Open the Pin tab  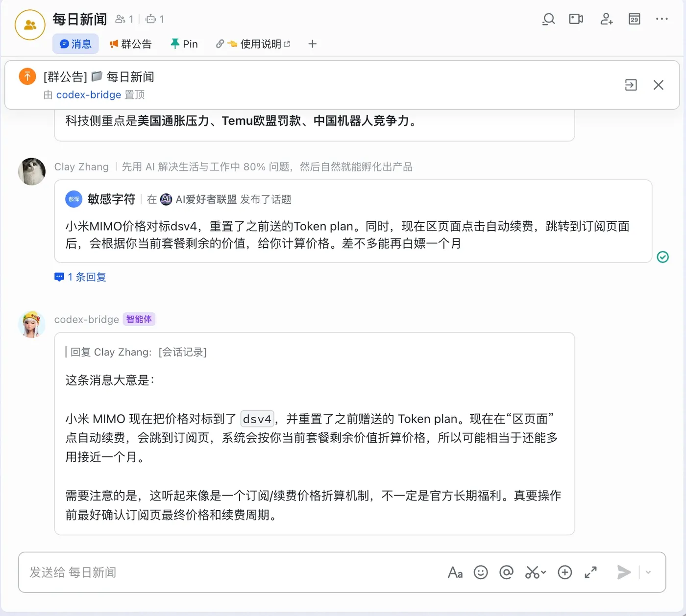pyautogui.click(x=184, y=44)
